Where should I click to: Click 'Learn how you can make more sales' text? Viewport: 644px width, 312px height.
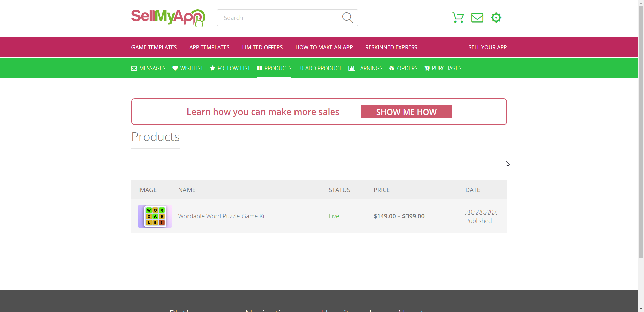[x=263, y=112]
